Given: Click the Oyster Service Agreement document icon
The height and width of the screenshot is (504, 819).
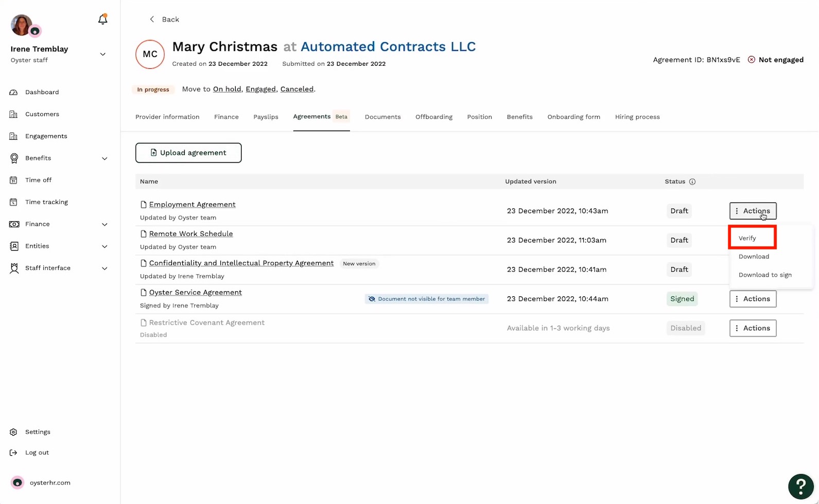Looking at the screenshot, I should point(144,293).
